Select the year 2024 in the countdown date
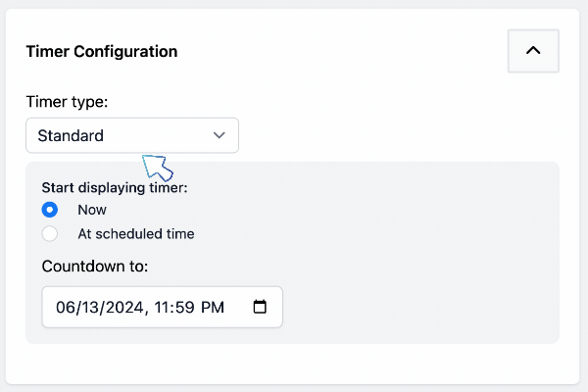The height and width of the screenshot is (392, 588). point(124,307)
